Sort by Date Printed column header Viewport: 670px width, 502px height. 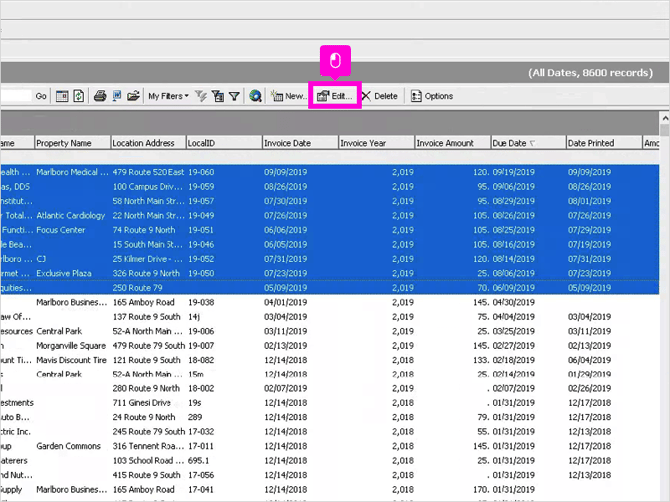tap(604, 143)
